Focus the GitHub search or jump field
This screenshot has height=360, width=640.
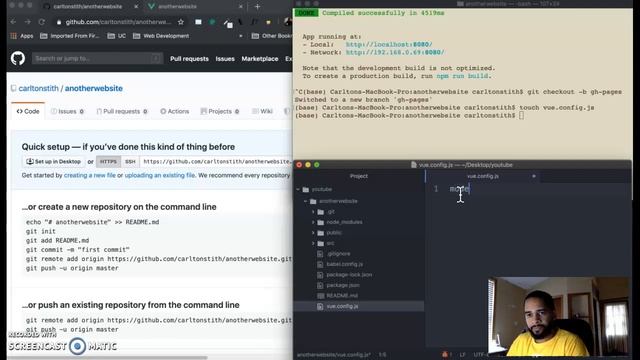97,58
